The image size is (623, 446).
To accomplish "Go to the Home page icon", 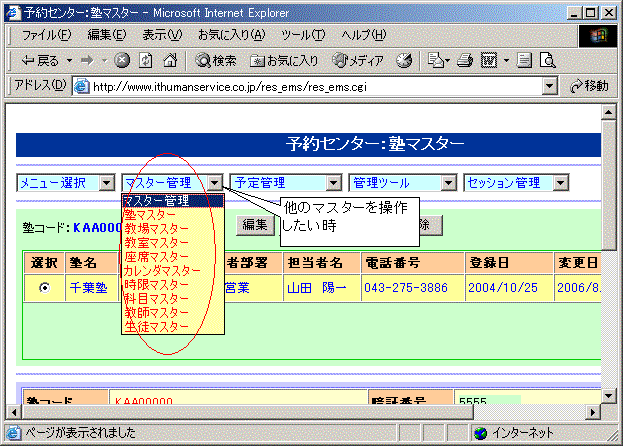I will (170, 60).
